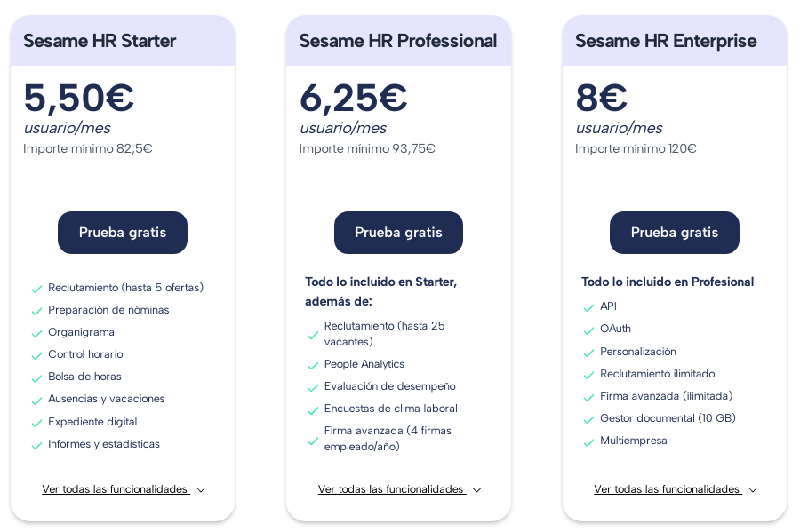The height and width of the screenshot is (532, 800).
Task: Click Prueba gratis on the Enterprise plan
Action: 674,233
